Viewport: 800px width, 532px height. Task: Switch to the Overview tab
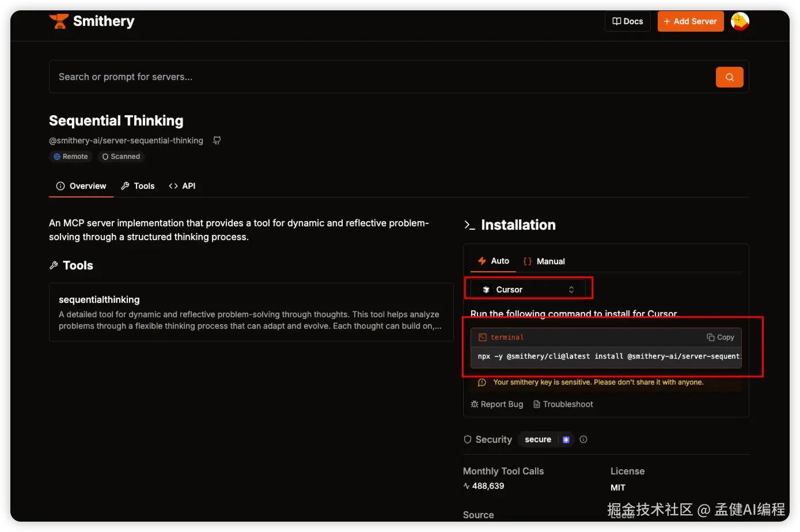[x=81, y=186]
